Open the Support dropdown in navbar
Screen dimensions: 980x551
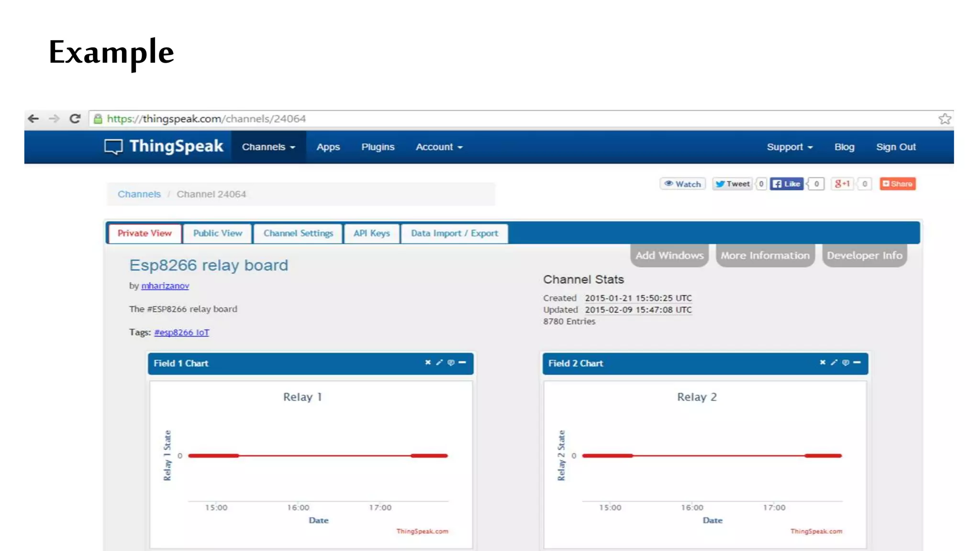[790, 147]
